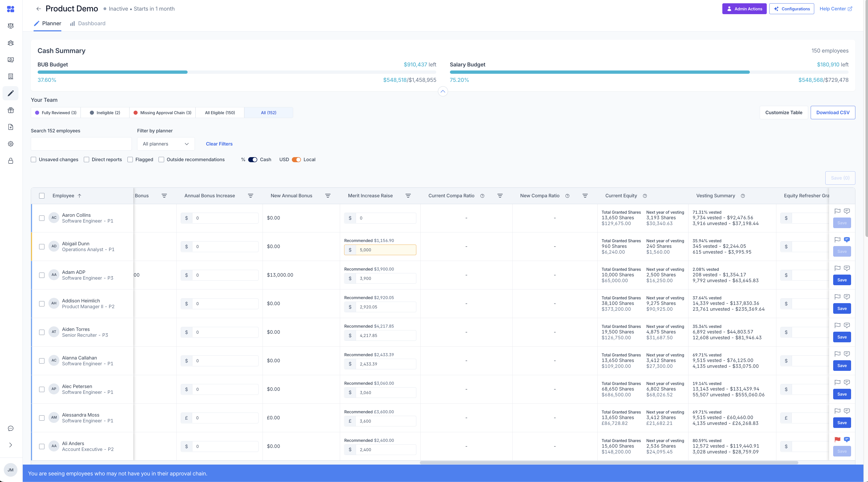The height and width of the screenshot is (482, 868).
Task: Click the red flag on Ali Anders' row
Action: [x=837, y=440]
